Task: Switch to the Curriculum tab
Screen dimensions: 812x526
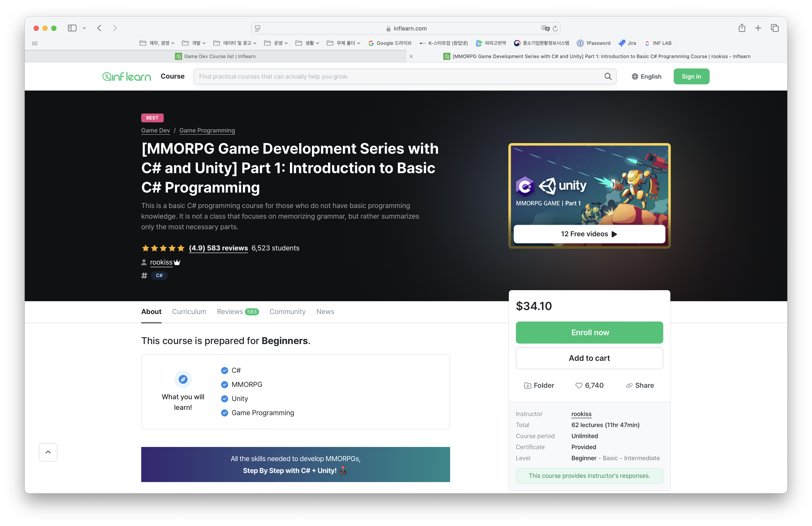Action: pos(189,312)
